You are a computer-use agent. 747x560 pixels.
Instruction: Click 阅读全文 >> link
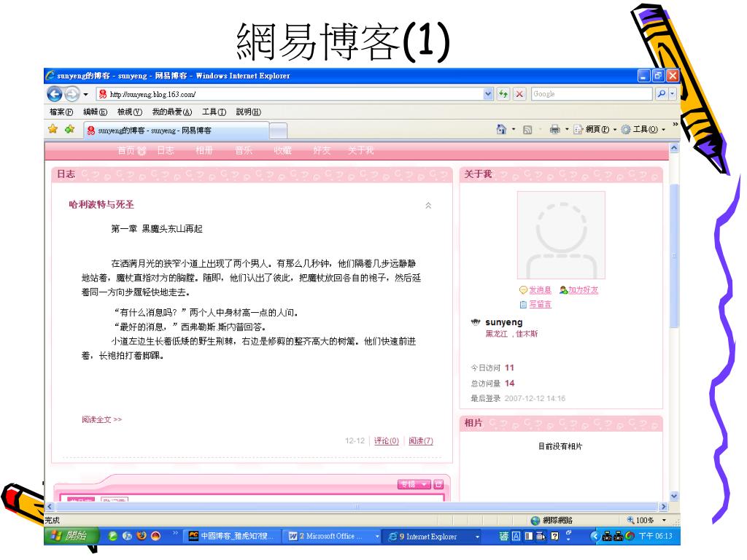(x=101, y=419)
